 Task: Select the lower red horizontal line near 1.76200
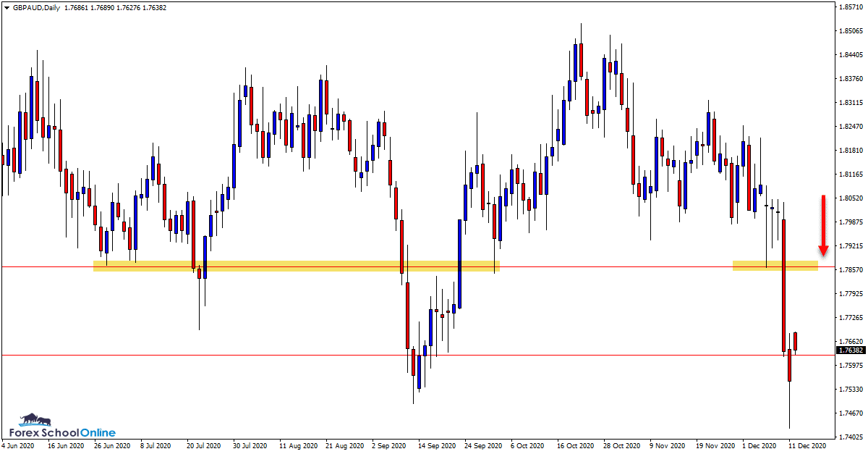(x=418, y=355)
